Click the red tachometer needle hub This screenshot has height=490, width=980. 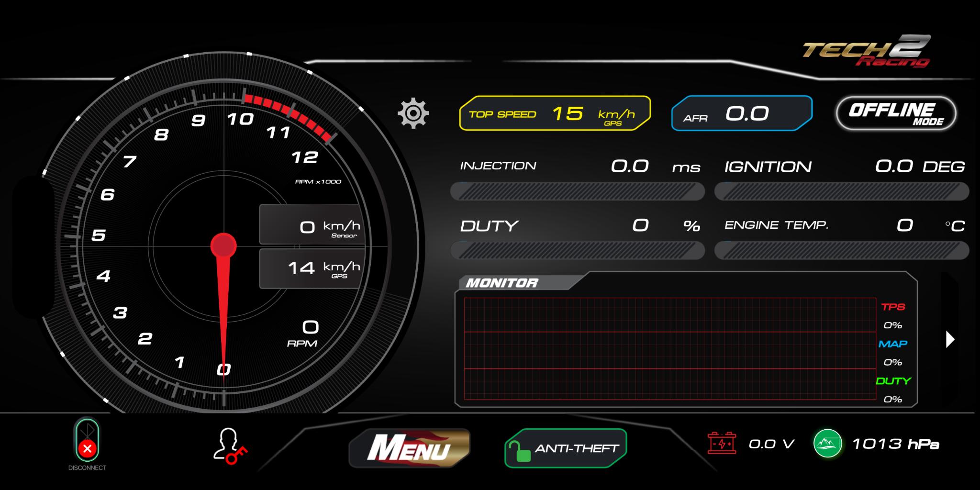[x=223, y=246]
